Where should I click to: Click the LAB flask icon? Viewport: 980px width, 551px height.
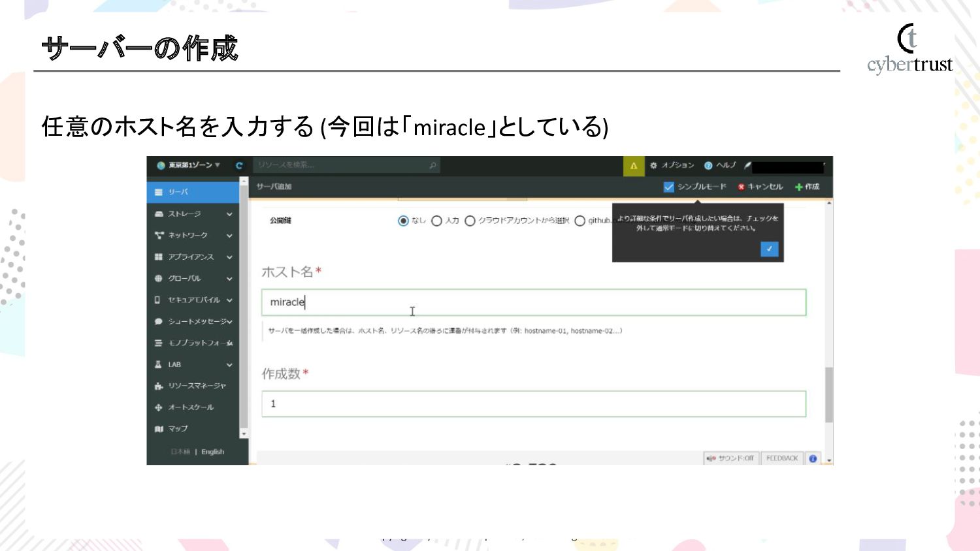[158, 364]
